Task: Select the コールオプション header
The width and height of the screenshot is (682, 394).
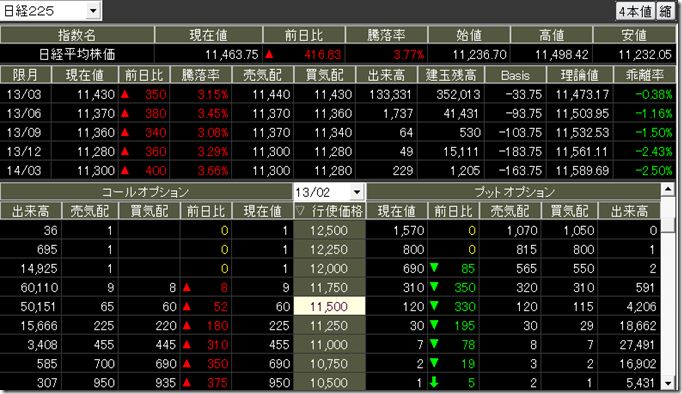Action: tap(146, 192)
